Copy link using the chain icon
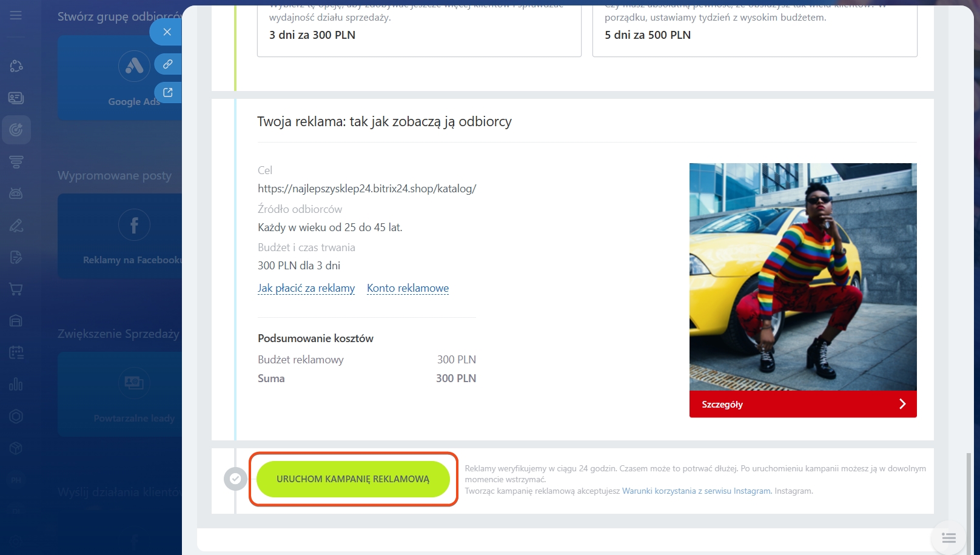980x555 pixels. pyautogui.click(x=168, y=64)
